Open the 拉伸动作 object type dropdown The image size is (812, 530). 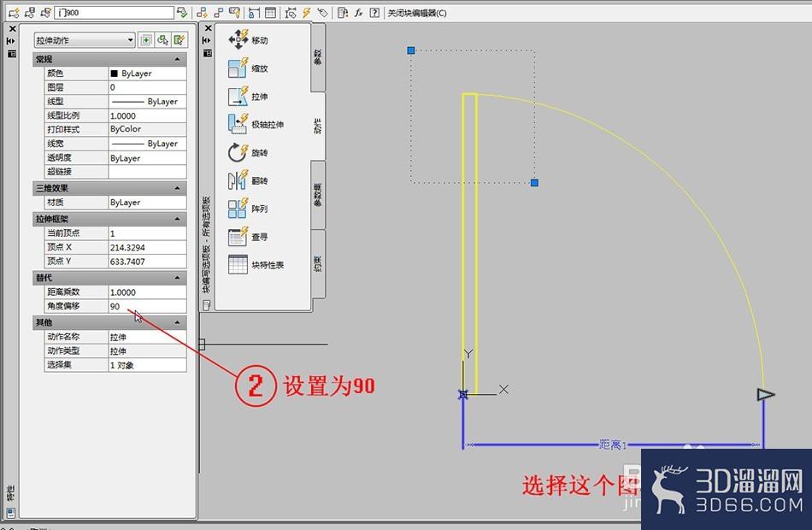pos(85,40)
